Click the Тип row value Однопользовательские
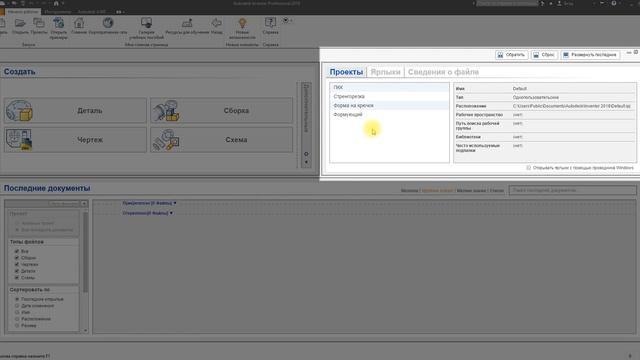Screen dimensions: 640x360 pyautogui.click(x=536, y=98)
